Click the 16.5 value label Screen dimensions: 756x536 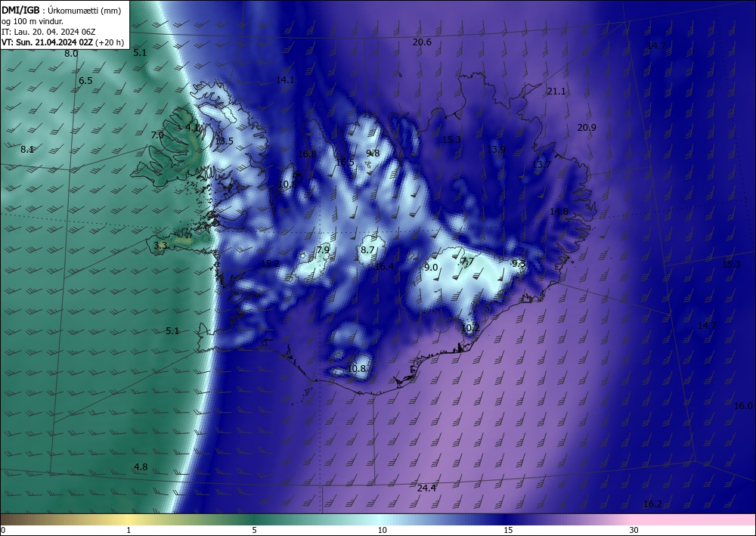[345, 163]
